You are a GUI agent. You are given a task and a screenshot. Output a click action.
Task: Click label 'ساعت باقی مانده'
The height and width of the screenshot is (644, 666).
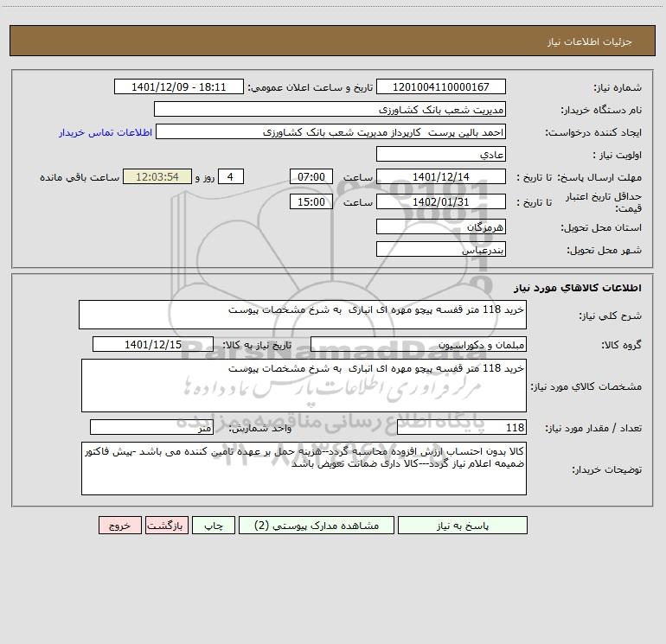(80, 177)
